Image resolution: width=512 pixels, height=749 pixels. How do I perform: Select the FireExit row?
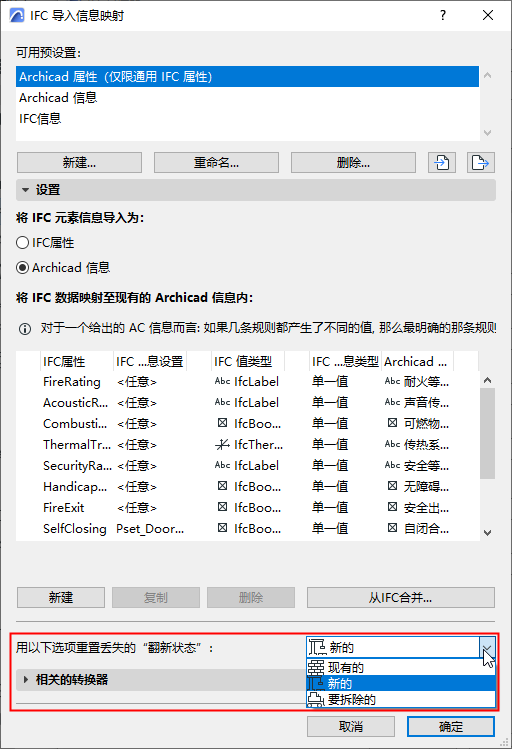tap(247, 508)
